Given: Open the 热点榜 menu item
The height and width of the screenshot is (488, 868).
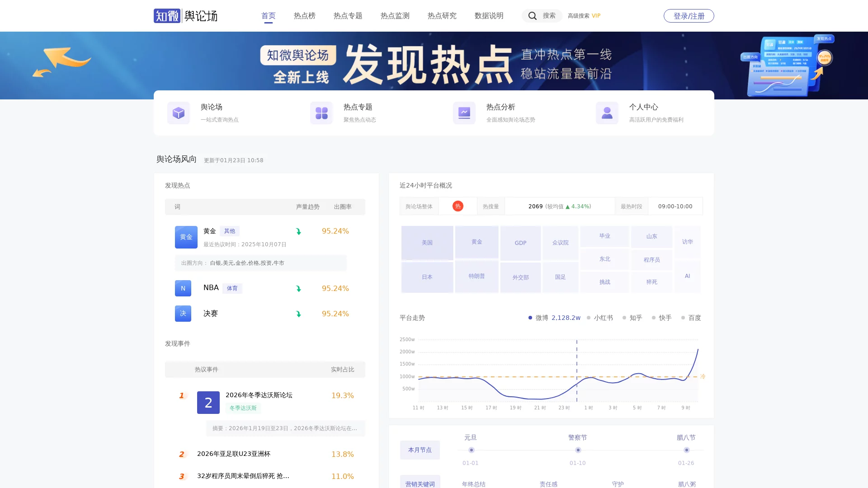Looking at the screenshot, I should tap(304, 15).
